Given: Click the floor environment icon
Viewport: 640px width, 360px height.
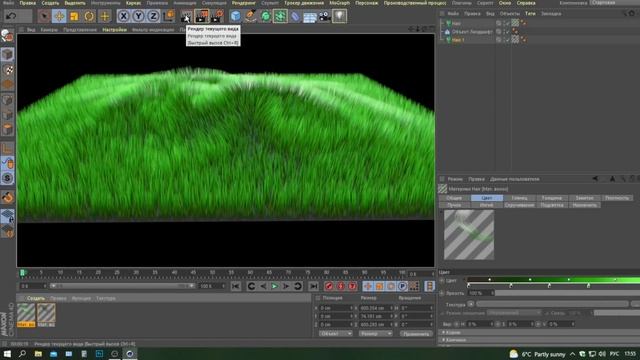Looking at the screenshot, I should [x=310, y=17].
